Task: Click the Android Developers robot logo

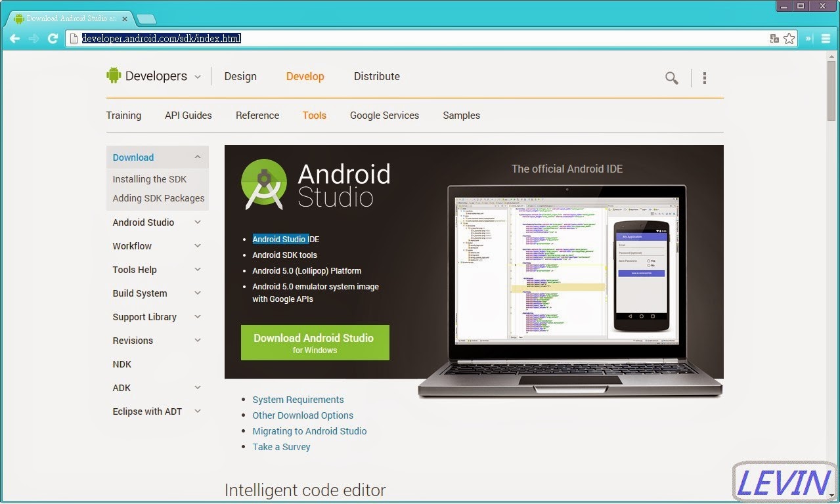Action: pyautogui.click(x=114, y=75)
